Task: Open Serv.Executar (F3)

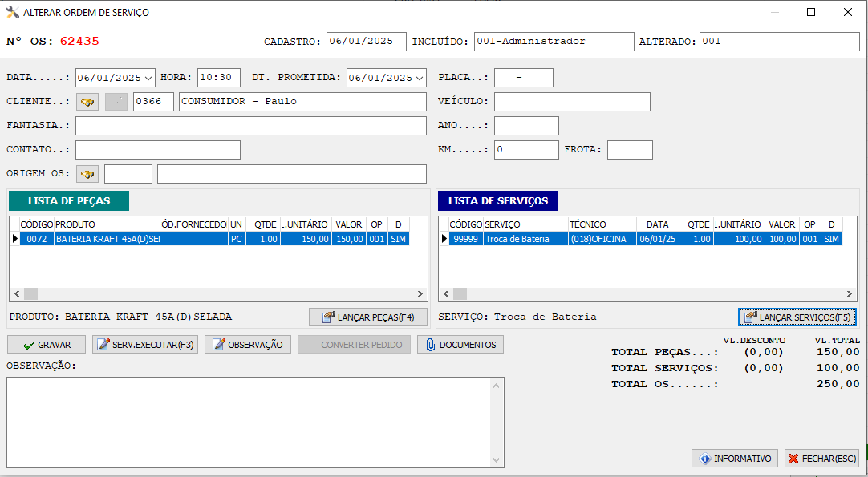Action: tap(145, 344)
